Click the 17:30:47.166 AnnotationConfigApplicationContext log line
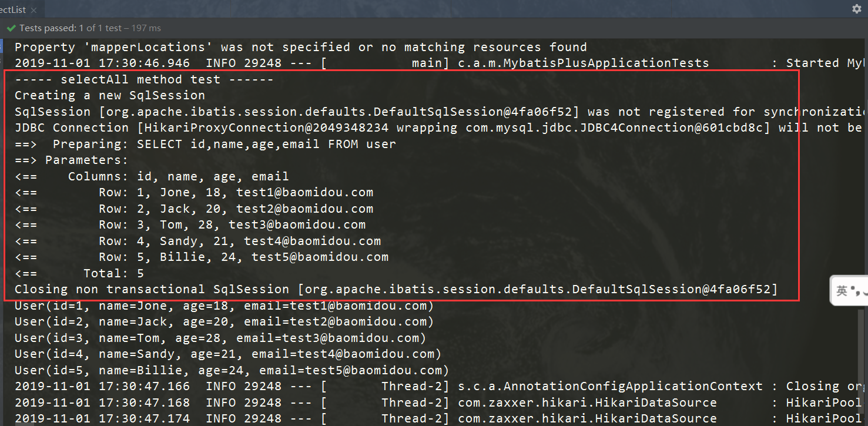 click(x=441, y=386)
